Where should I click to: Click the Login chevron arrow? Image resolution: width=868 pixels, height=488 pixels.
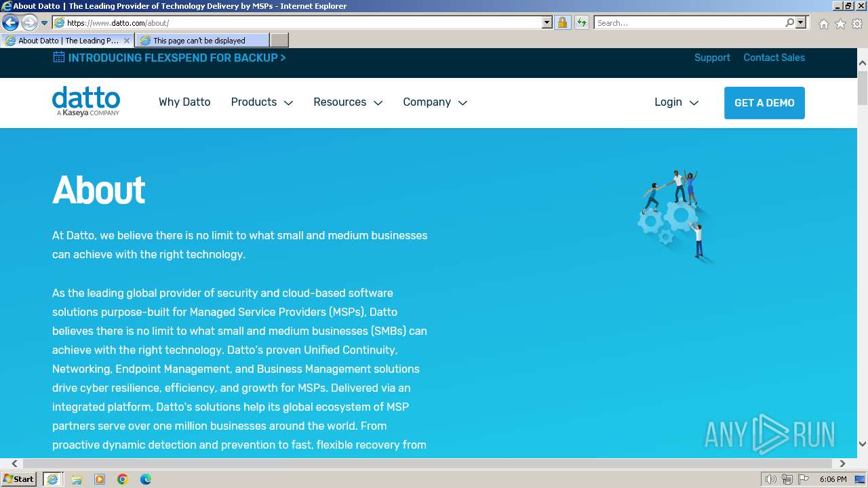coord(694,103)
